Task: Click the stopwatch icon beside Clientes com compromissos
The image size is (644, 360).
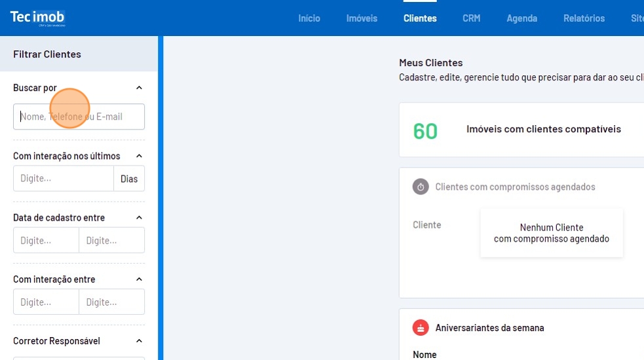Action: click(420, 187)
